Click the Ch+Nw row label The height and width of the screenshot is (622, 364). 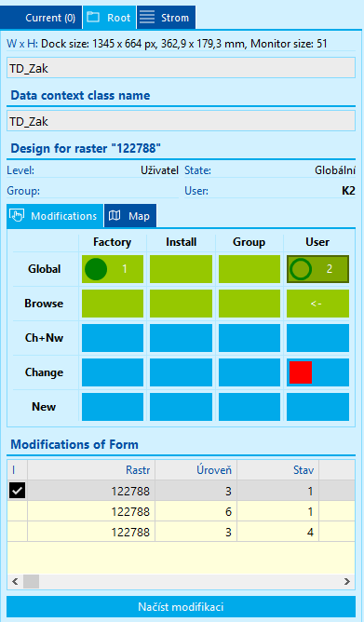click(44, 338)
